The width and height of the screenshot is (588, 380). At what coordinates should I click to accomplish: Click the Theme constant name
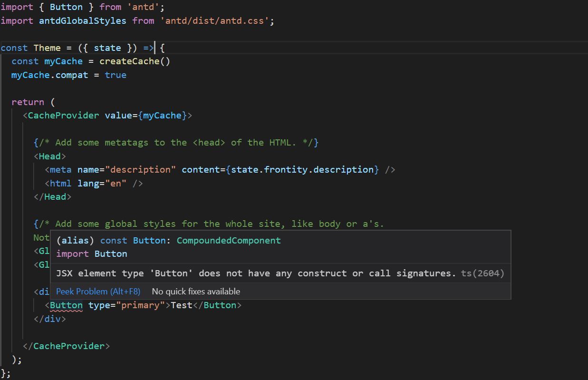tap(47, 48)
